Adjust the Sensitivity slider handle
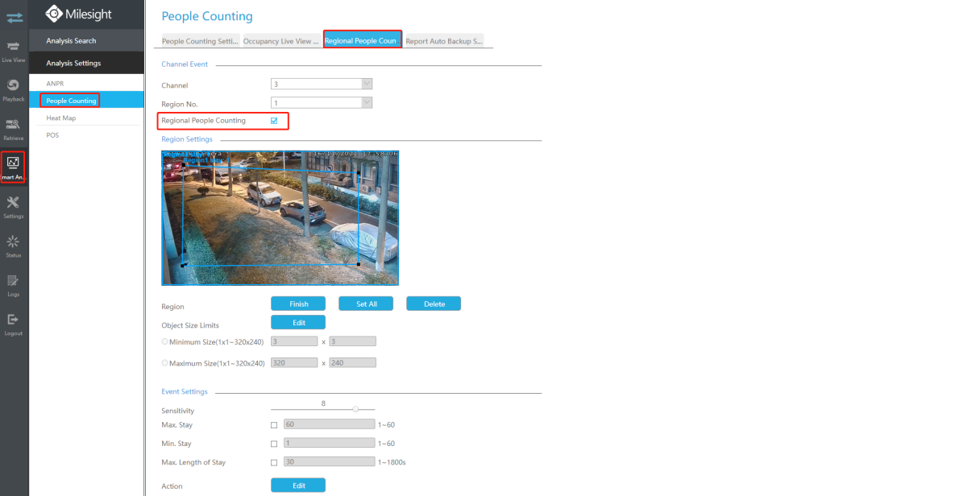Image resolution: width=980 pixels, height=496 pixels. [355, 409]
